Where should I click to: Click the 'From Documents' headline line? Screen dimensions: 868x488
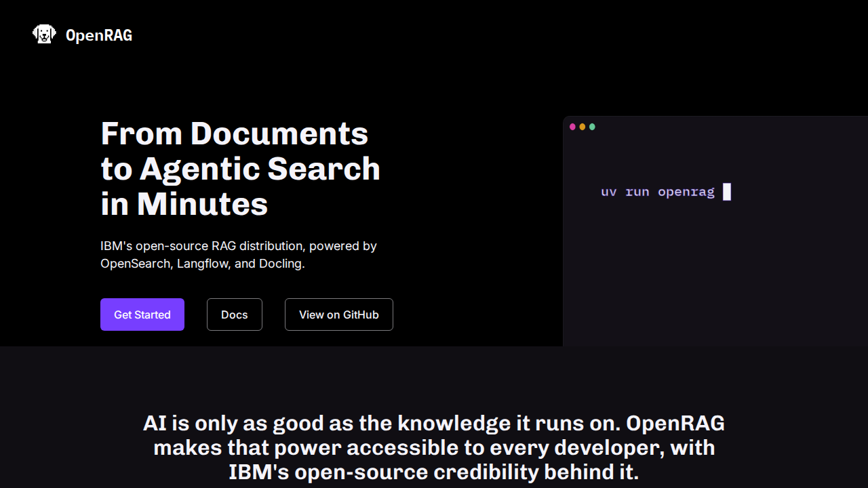click(x=234, y=134)
